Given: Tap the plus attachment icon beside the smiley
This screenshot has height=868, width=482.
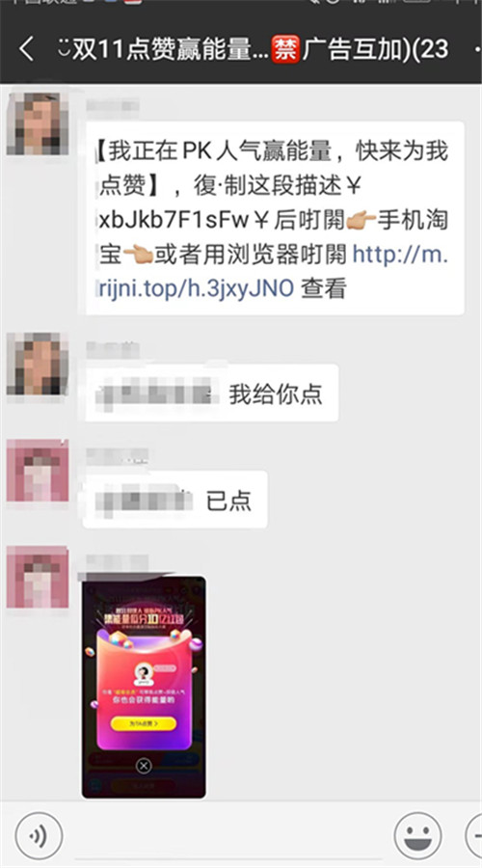Looking at the screenshot, I should [475, 836].
